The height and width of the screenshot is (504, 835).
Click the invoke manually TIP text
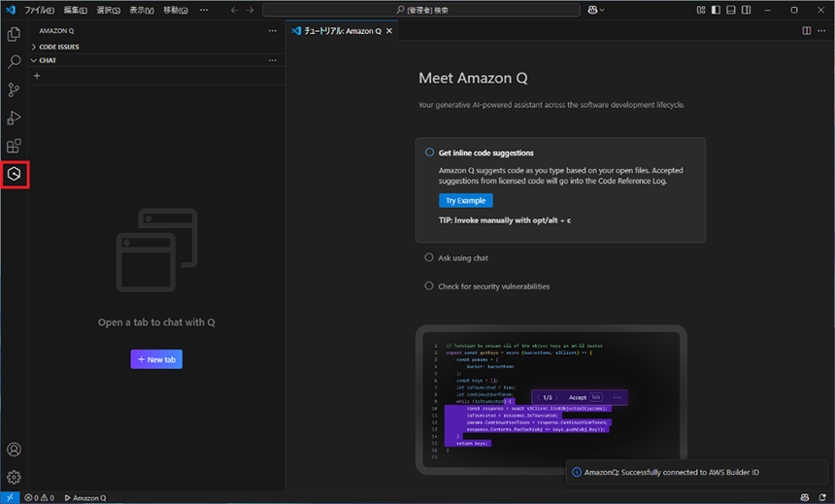[x=504, y=220]
